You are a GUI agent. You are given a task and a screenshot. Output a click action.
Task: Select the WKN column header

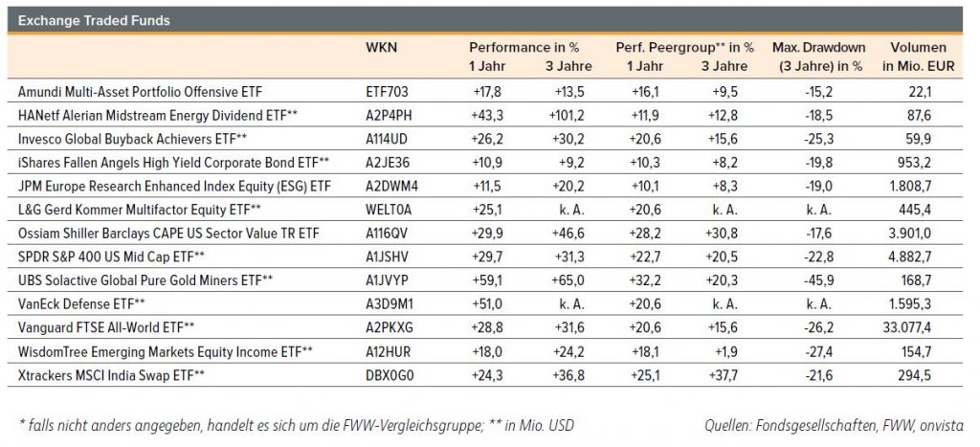[x=381, y=47]
